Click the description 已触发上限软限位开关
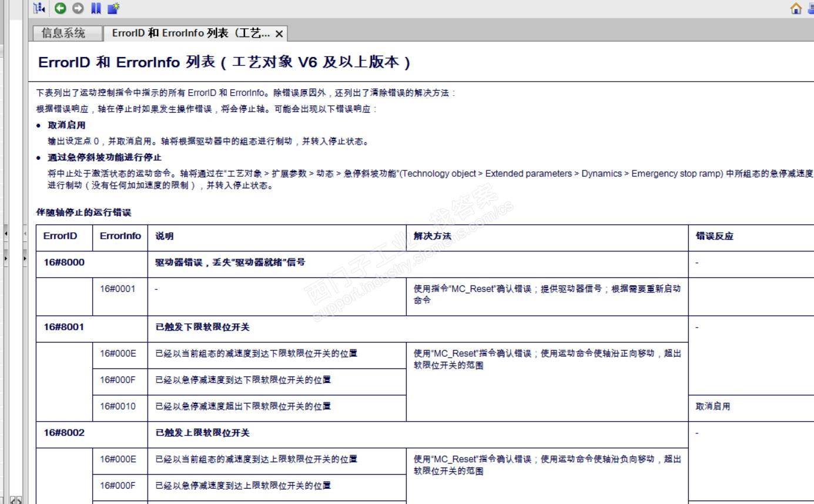Image resolution: width=814 pixels, height=504 pixels. pyautogui.click(x=202, y=433)
